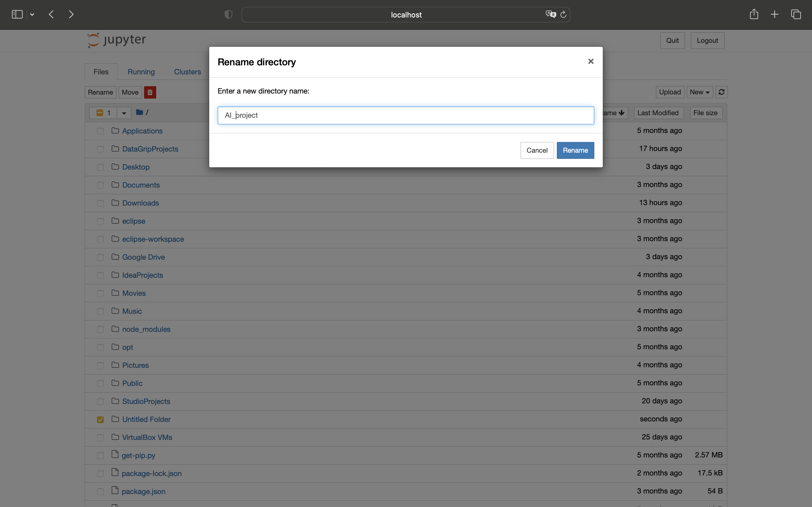Check the Downloads folder checkbox
The image size is (812, 507).
point(100,203)
